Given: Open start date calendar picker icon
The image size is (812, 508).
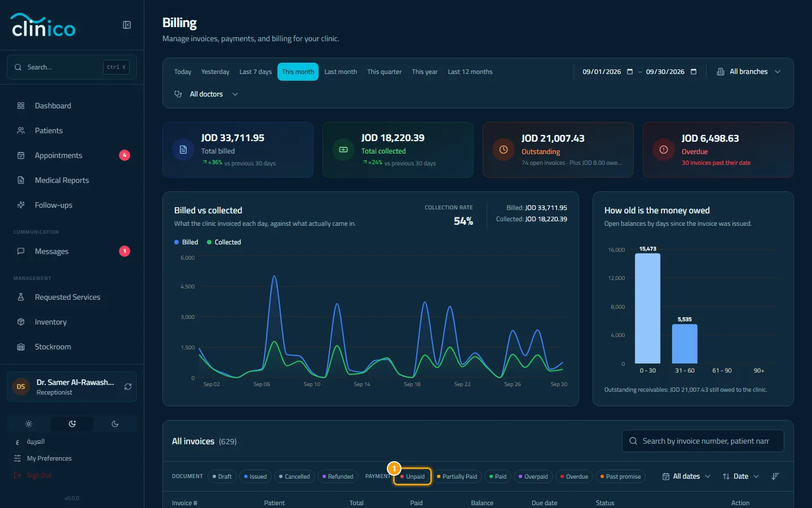Looking at the screenshot, I should 630,72.
